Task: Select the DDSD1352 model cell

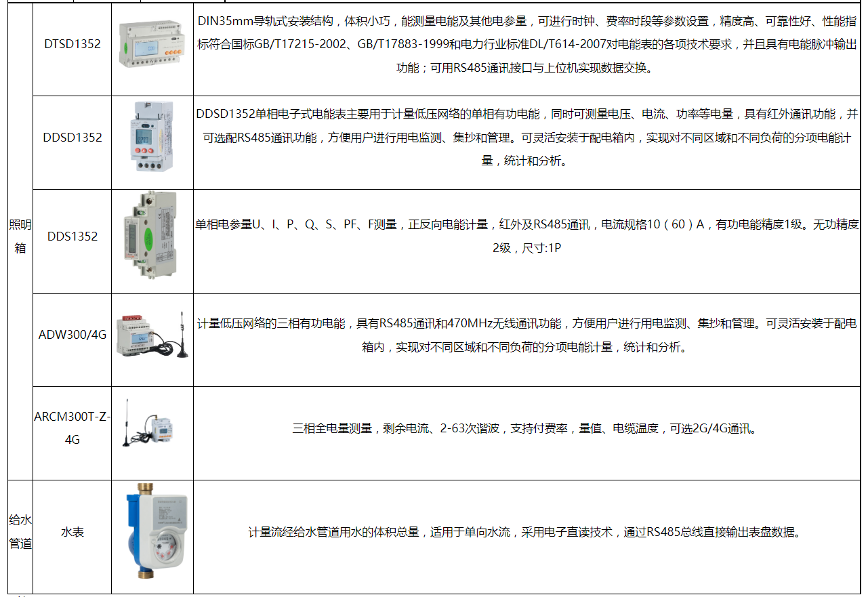Action: [73, 142]
